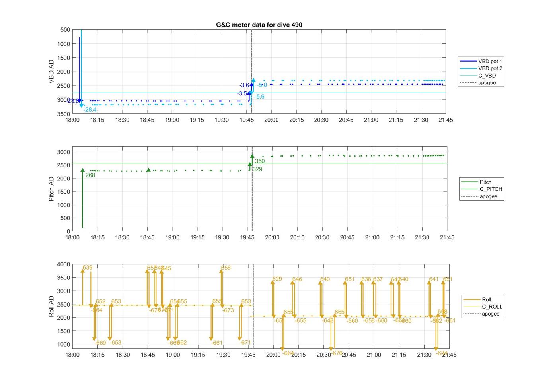This screenshot has height=392, width=557.
Task: Click the "4000" tick on the Roll axis
Action: (64, 264)
